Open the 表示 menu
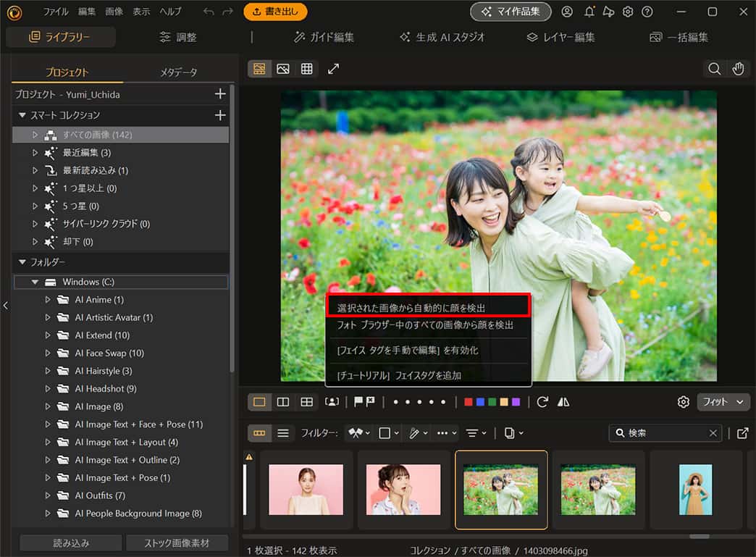The image size is (756, 557). coord(141,12)
